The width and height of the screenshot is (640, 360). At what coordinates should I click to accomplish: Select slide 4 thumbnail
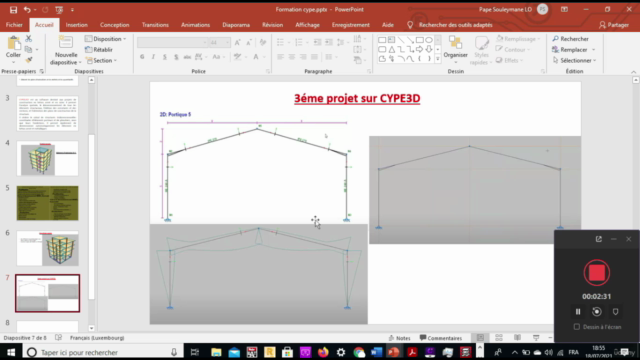coord(47,158)
